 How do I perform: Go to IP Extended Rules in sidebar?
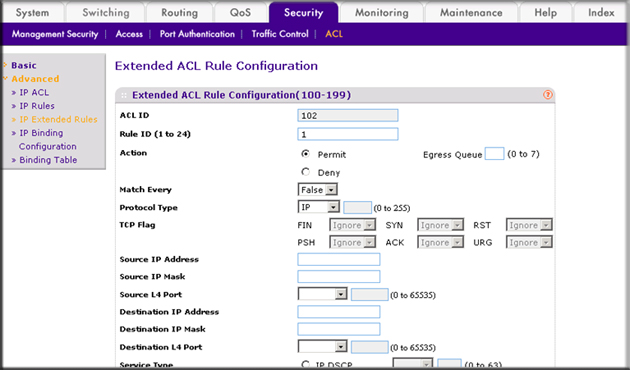(x=58, y=119)
